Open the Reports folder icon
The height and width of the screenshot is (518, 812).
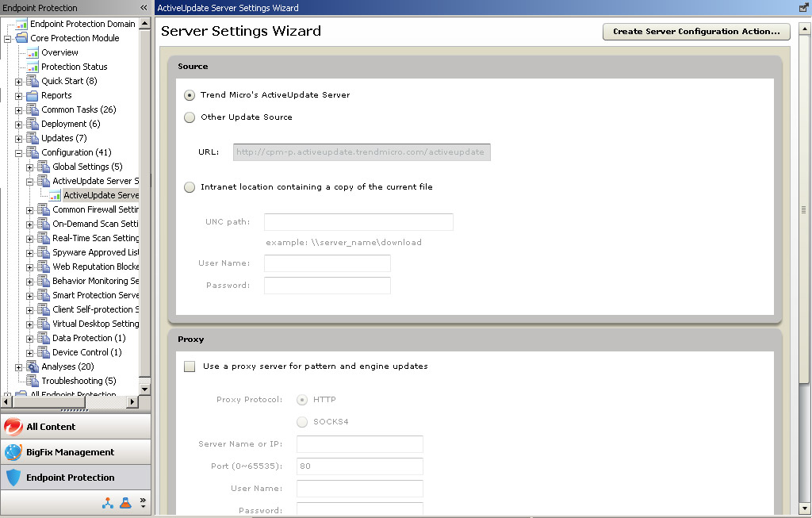[30, 95]
